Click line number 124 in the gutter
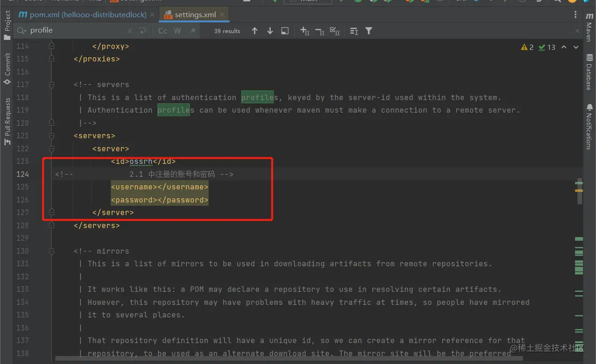596x364 pixels. pyautogui.click(x=22, y=174)
